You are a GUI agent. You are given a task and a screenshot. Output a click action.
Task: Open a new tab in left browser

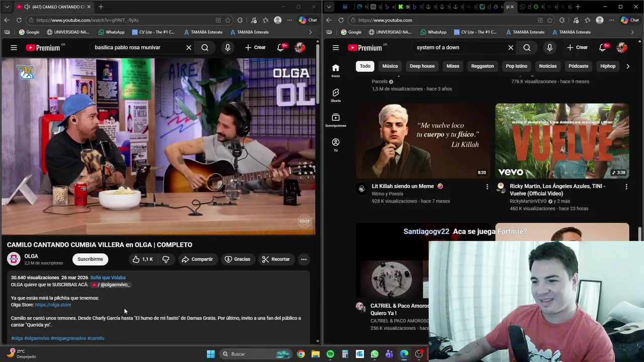pyautogui.click(x=101, y=7)
